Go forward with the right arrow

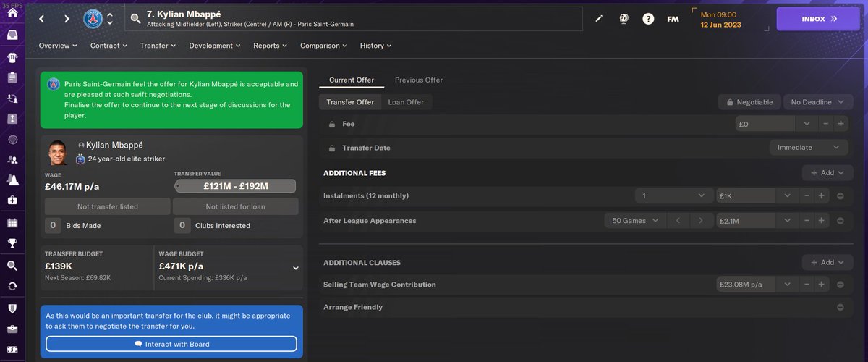coord(67,19)
